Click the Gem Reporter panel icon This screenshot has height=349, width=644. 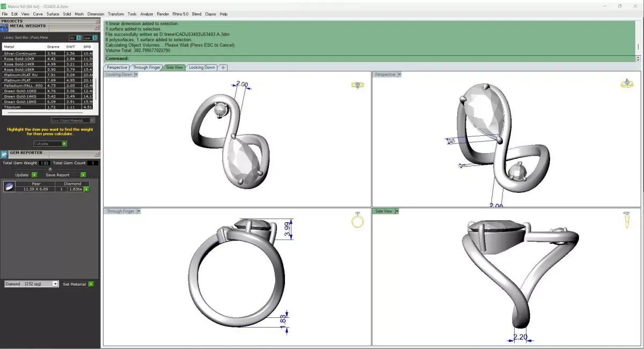(x=5, y=154)
